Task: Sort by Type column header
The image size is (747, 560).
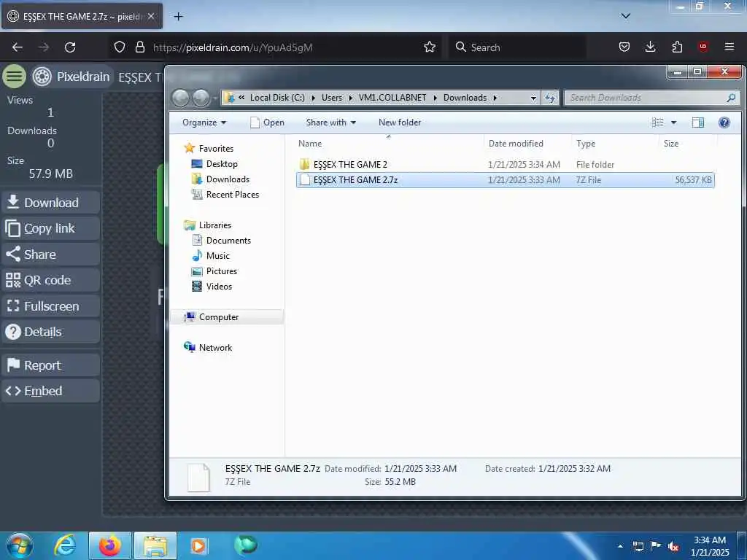Action: point(615,144)
